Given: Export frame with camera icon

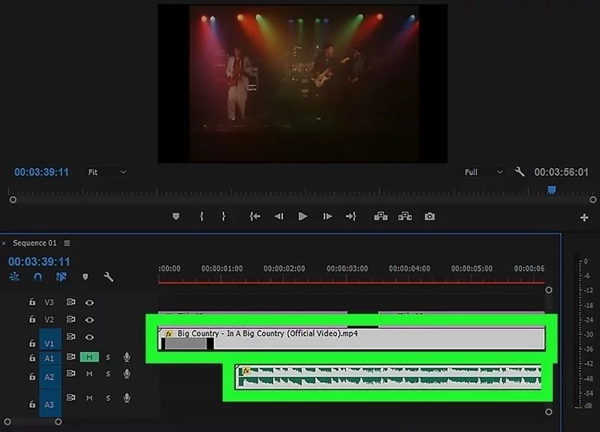Looking at the screenshot, I should pyautogui.click(x=430, y=217).
